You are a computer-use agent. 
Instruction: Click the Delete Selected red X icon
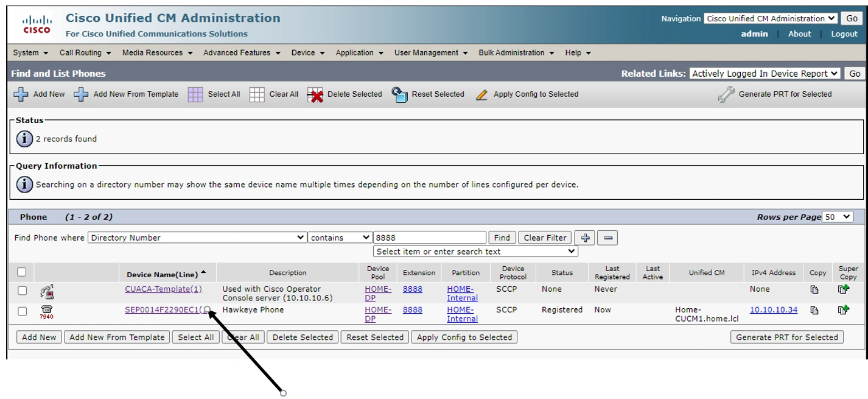pyautogui.click(x=315, y=94)
